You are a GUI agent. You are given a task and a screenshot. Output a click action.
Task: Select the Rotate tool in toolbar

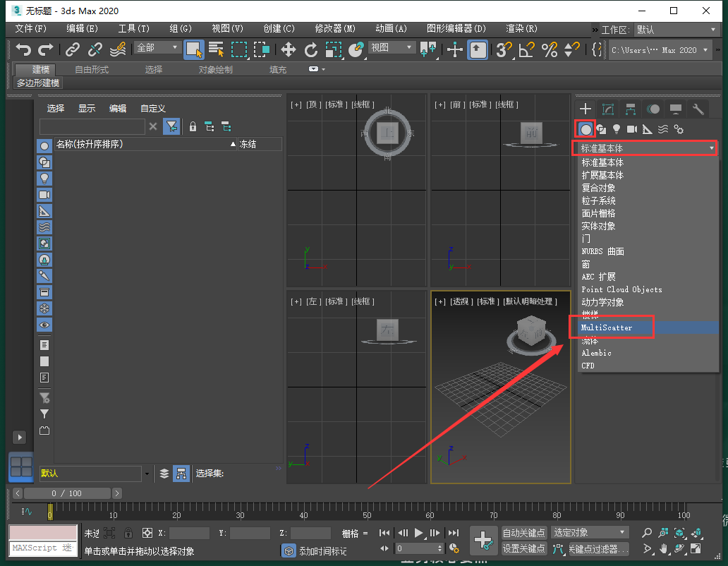pos(311,49)
